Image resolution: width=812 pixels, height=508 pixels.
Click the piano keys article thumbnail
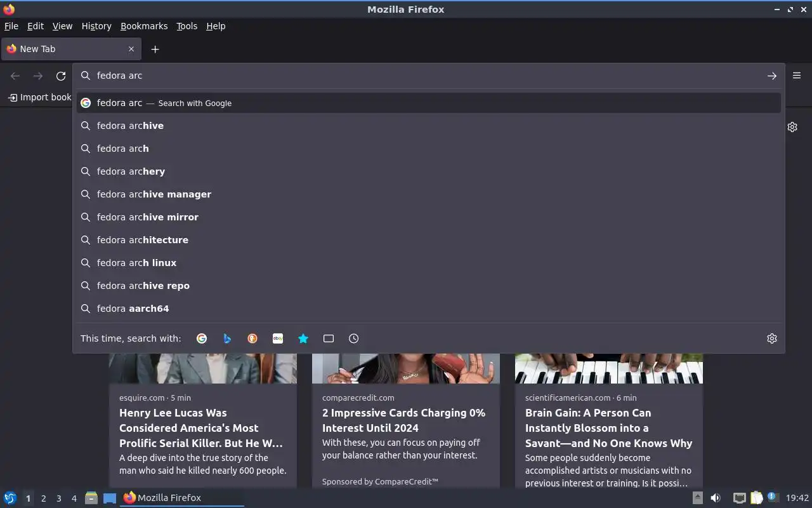(609, 368)
